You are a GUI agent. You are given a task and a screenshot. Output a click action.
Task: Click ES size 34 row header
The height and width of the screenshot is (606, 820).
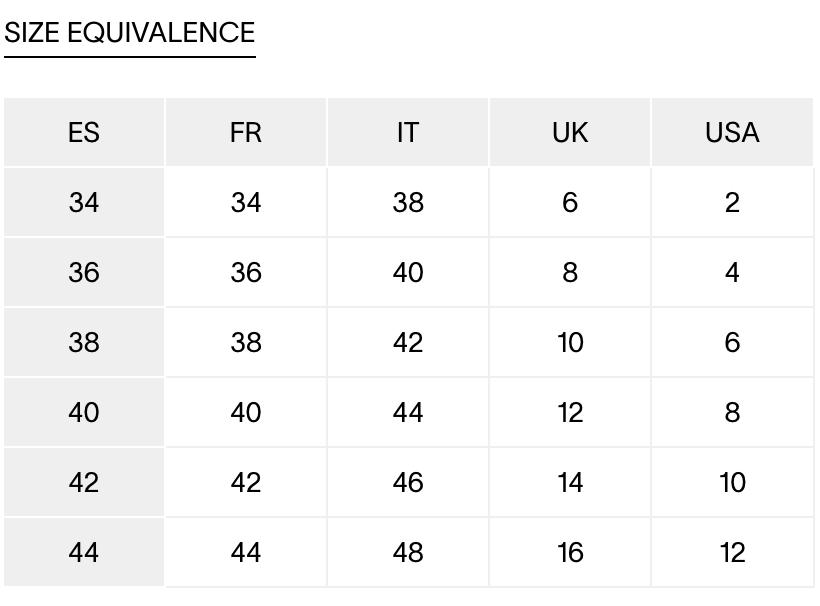tap(84, 202)
